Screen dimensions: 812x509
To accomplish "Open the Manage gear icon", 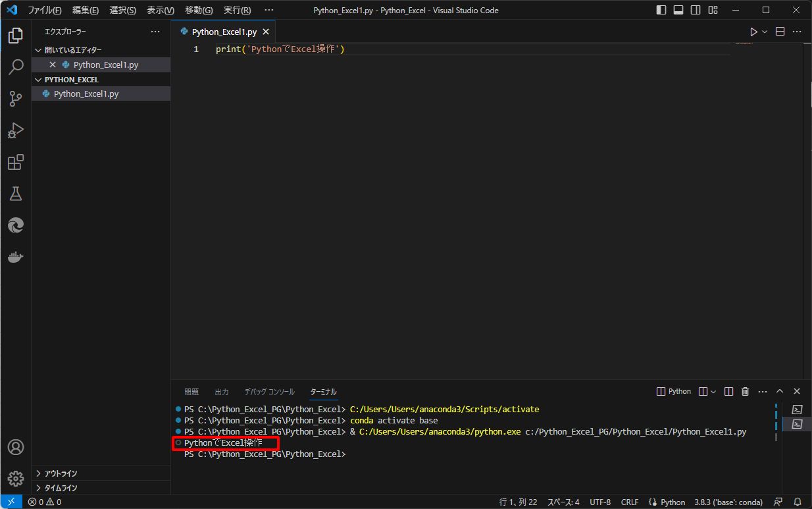I will pyautogui.click(x=16, y=479).
